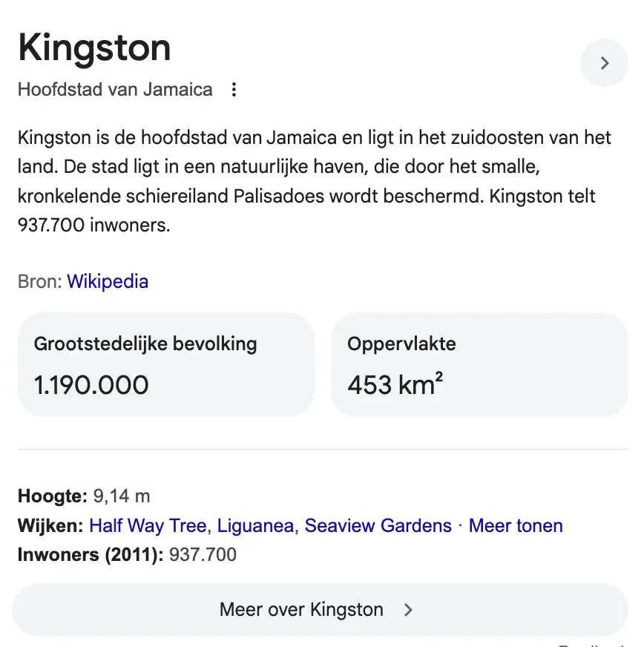Click the chevron inside Meer over Kingston

point(408,610)
